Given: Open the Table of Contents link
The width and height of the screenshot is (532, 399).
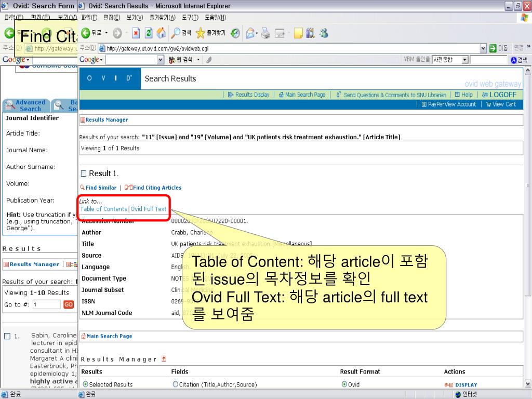Looking at the screenshot, I should click(x=103, y=209).
